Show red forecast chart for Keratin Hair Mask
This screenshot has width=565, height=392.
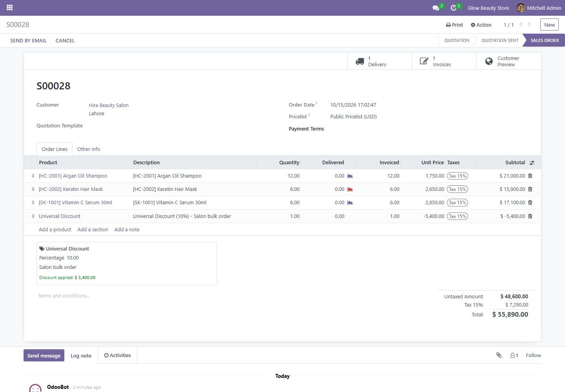[350, 189]
